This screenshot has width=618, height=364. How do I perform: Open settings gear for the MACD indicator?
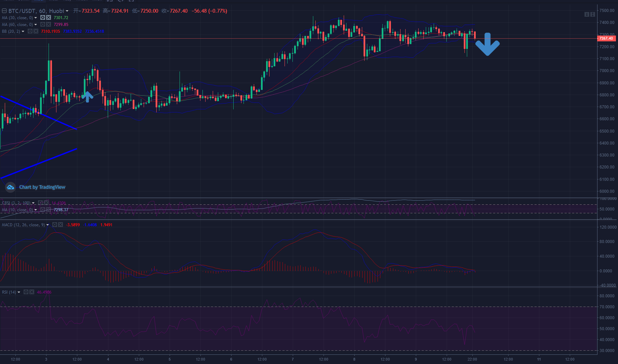tap(55, 225)
